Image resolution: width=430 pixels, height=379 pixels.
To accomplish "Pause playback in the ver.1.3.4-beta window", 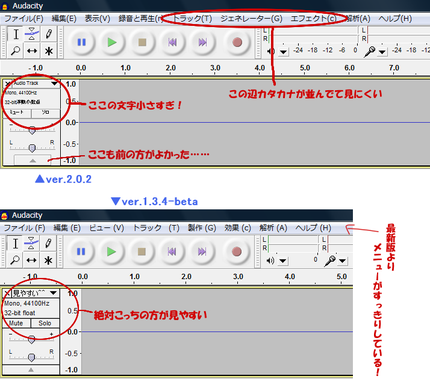I will click(x=81, y=252).
